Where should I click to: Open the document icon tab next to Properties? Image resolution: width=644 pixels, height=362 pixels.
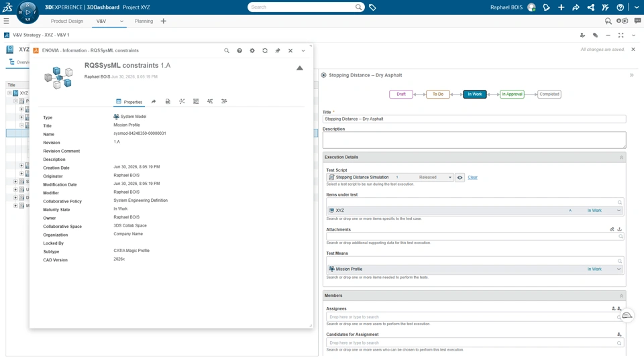click(168, 101)
